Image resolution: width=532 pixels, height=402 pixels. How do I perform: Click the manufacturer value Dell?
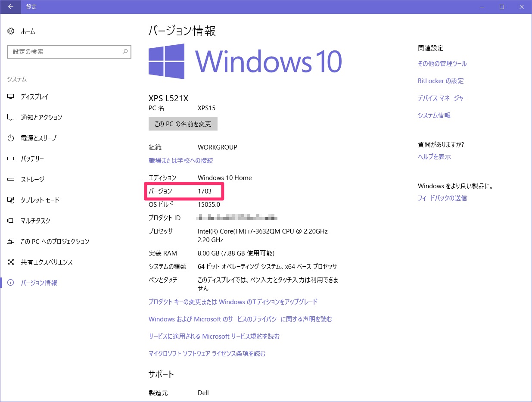[203, 393]
